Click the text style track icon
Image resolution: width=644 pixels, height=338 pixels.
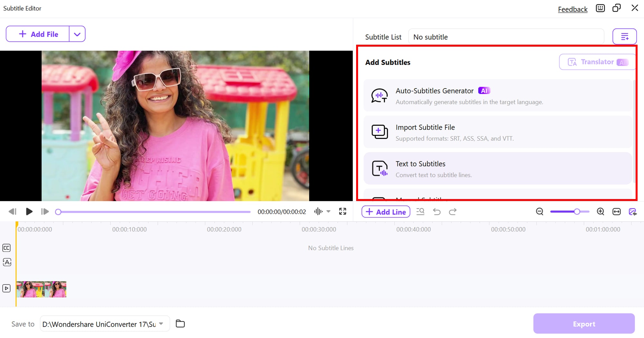[x=7, y=262]
